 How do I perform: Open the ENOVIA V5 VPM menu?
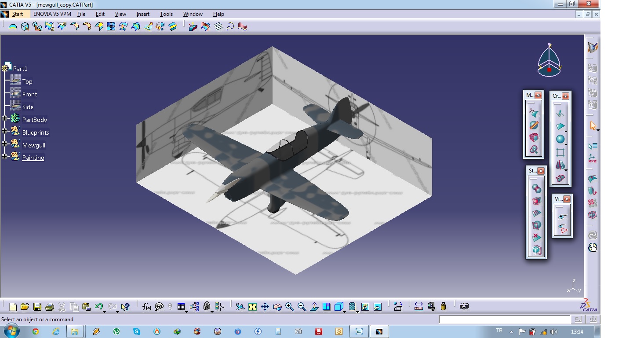tap(52, 14)
